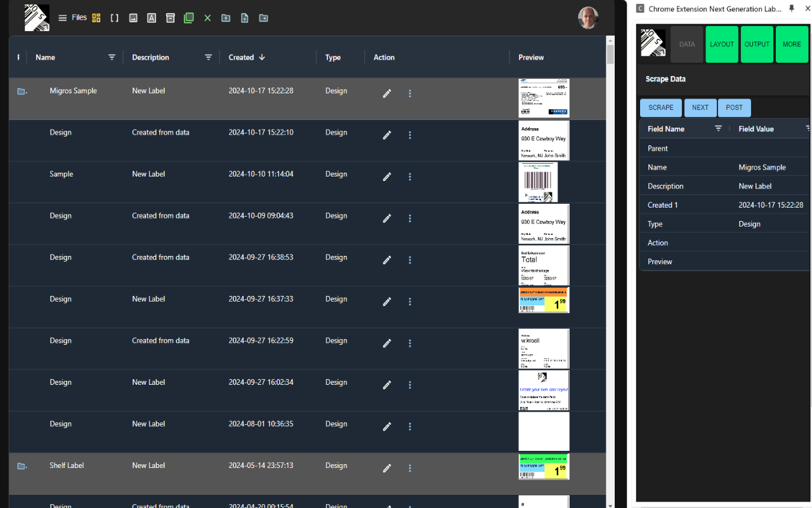Click pencil for design created 2024-10-17 15:22:10

pos(387,135)
